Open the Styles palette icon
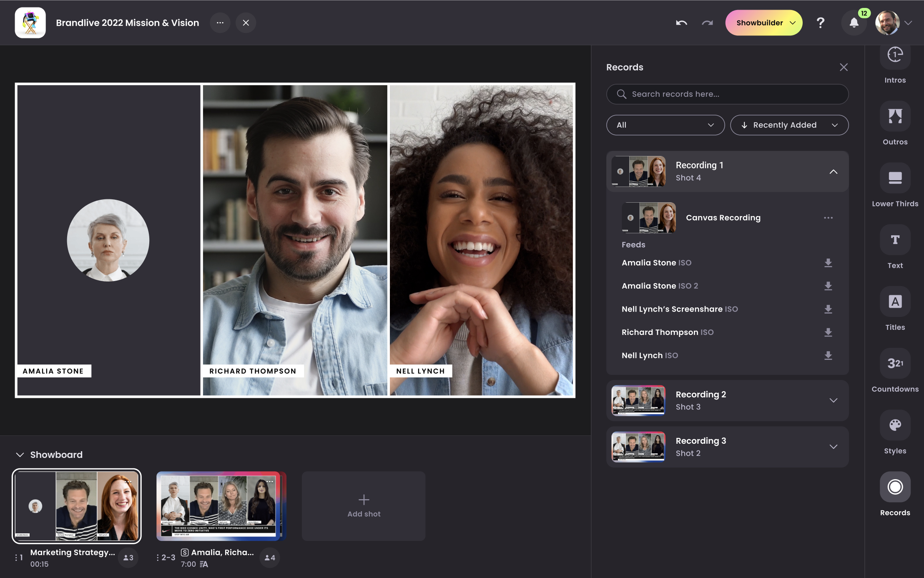This screenshot has height=578, width=924. pyautogui.click(x=895, y=425)
